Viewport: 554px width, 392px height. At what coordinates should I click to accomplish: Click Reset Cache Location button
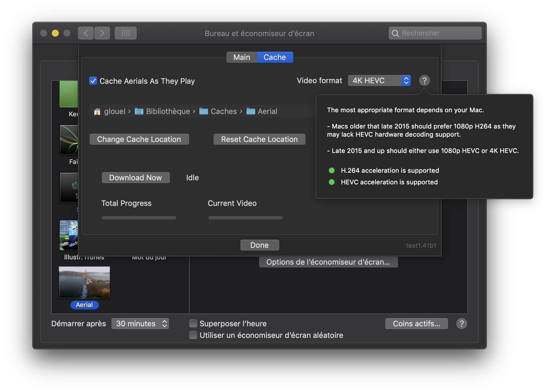pos(259,139)
